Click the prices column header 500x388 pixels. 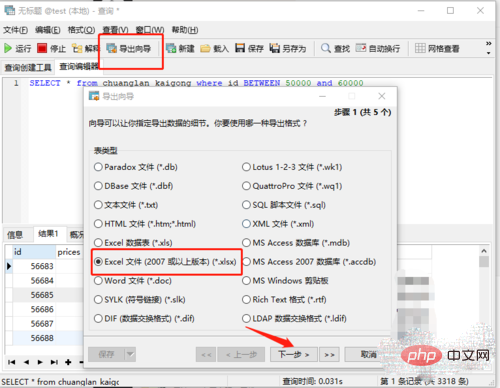[69, 252]
